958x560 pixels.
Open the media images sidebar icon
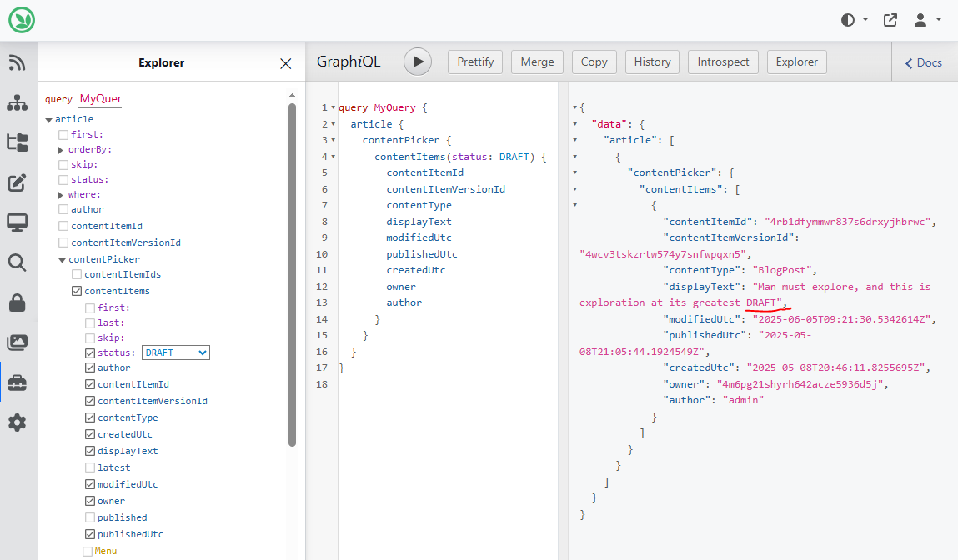[x=18, y=342]
